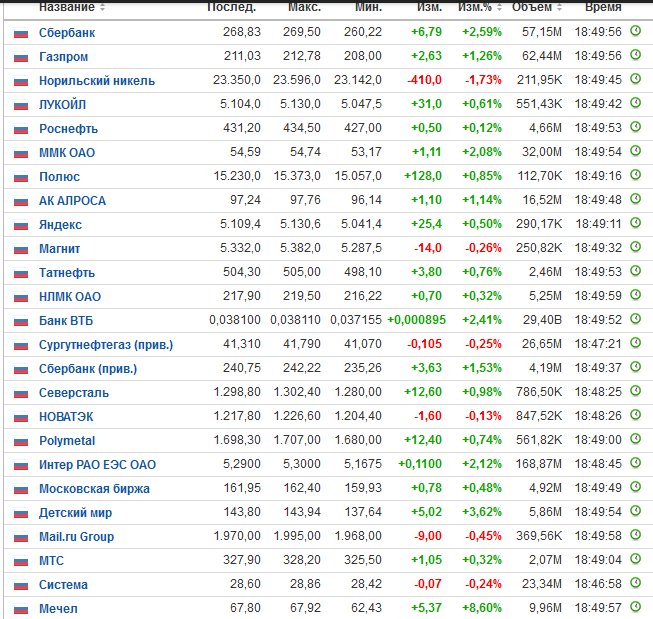
Task: Click the clock icon in НЛМК ОАО row
Action: [635, 295]
